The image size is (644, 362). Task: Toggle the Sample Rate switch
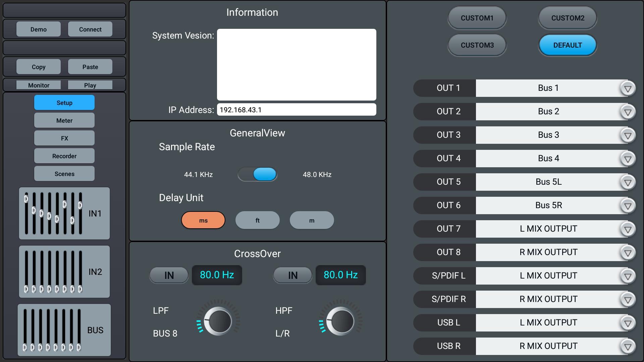click(x=257, y=174)
